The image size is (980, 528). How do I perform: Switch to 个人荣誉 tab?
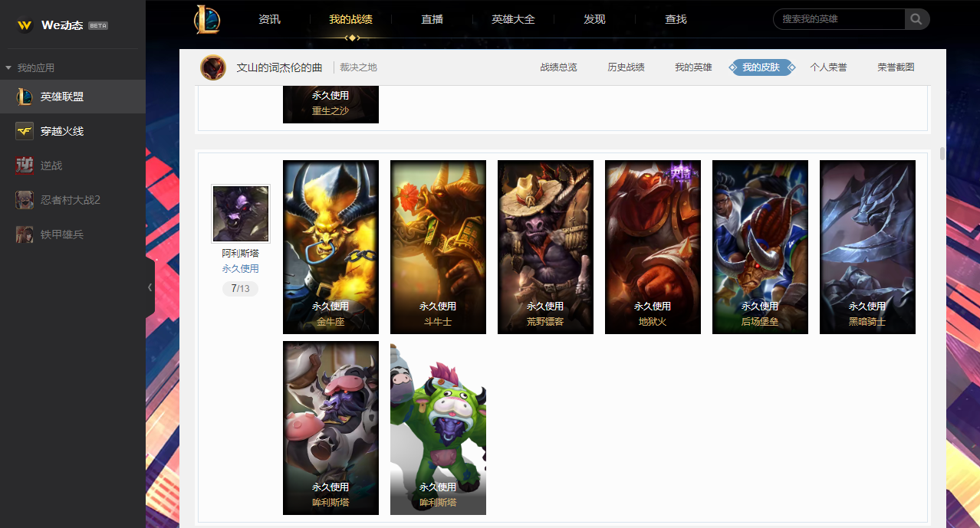[828, 67]
